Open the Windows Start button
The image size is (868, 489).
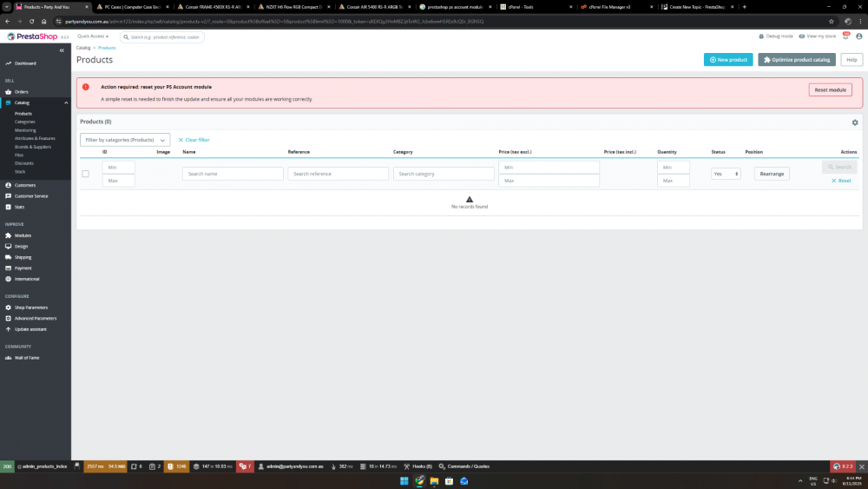[x=404, y=480]
